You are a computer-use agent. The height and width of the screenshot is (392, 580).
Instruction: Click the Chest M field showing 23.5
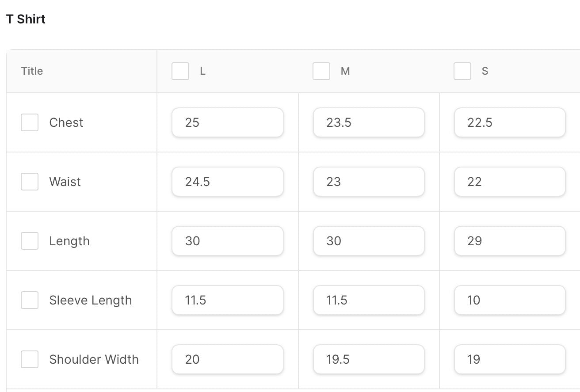pyautogui.click(x=369, y=122)
